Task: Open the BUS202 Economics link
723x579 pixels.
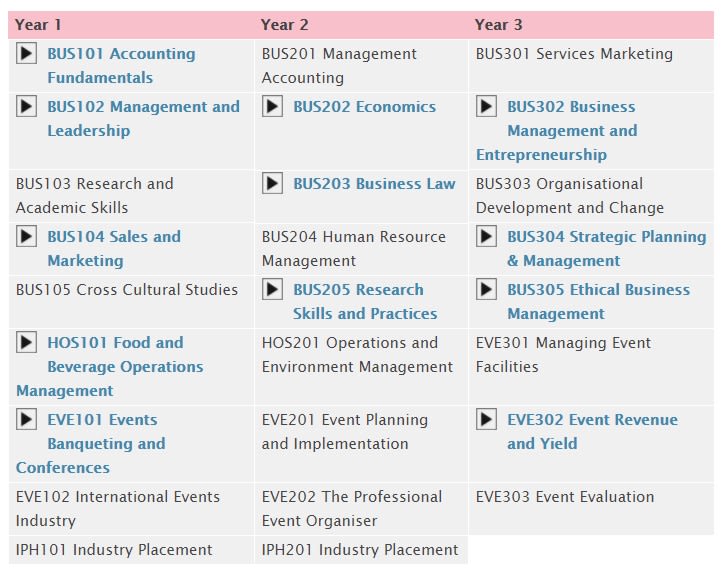Action: click(x=365, y=106)
